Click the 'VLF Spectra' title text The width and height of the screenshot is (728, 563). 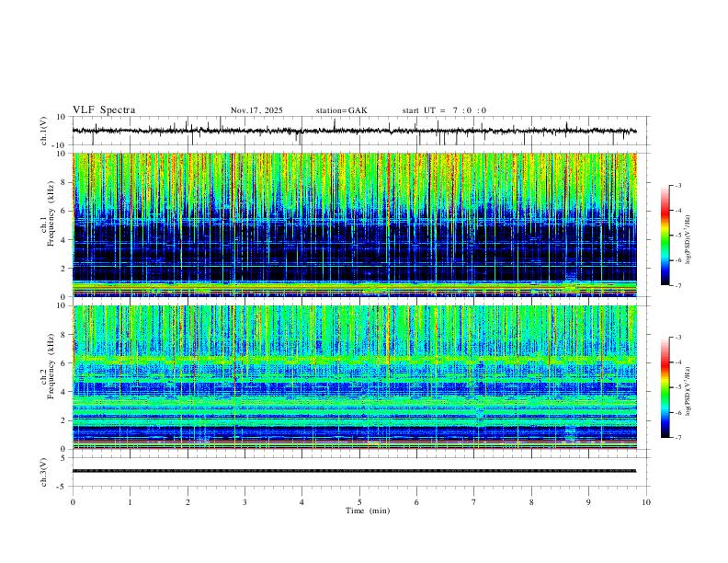click(x=104, y=110)
